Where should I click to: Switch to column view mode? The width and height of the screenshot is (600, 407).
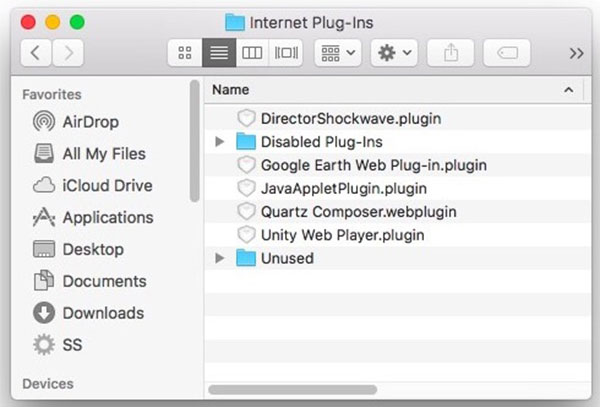252,53
